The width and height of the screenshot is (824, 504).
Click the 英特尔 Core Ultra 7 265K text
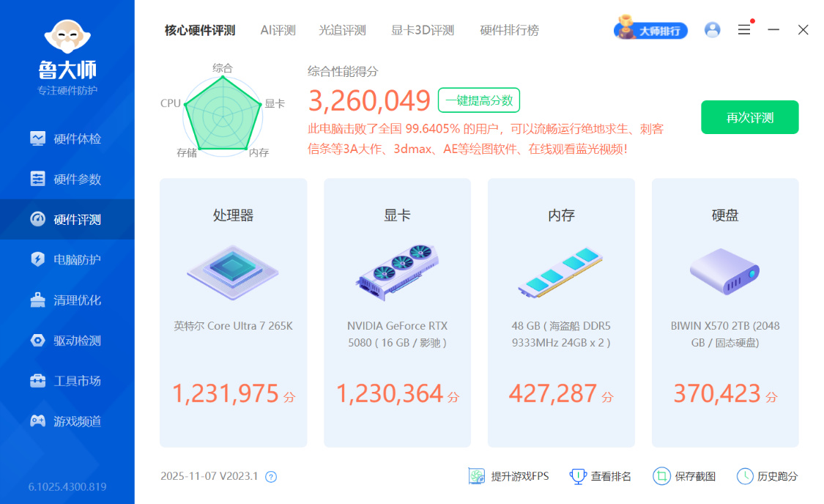click(234, 326)
